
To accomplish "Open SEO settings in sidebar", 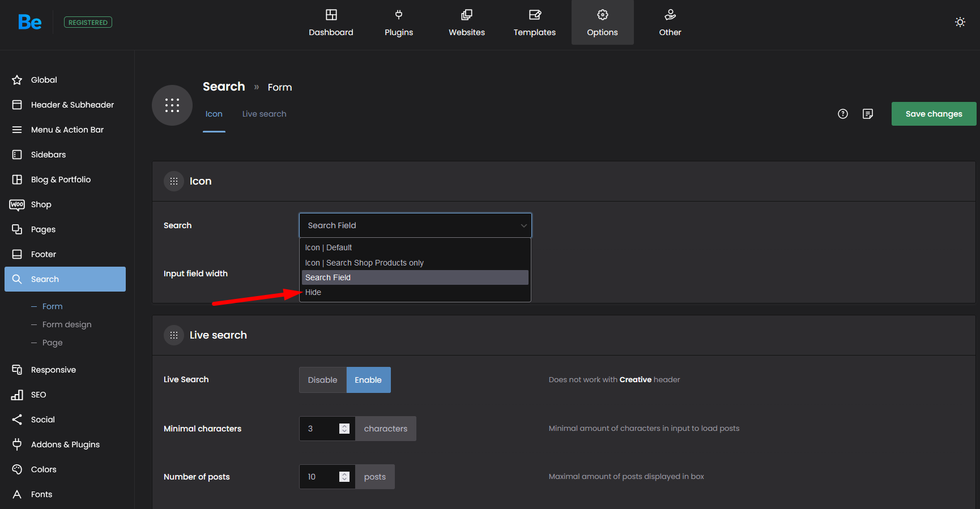I will [x=65, y=395].
